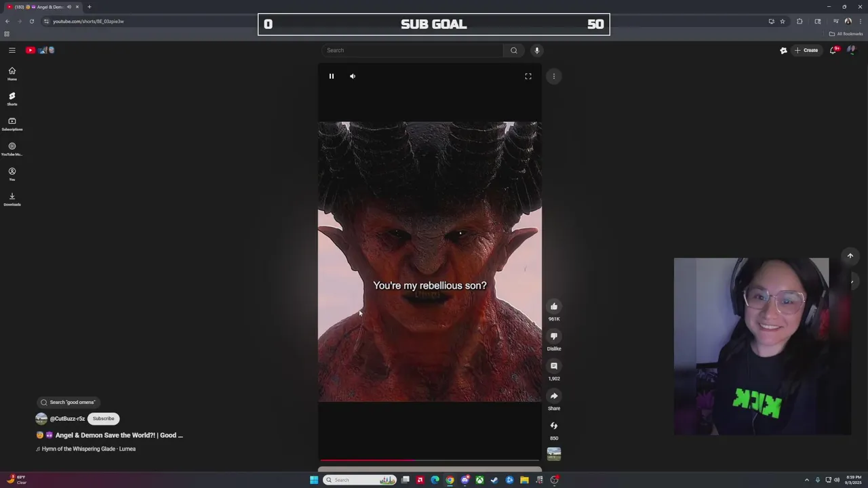The height and width of the screenshot is (488, 868).
Task: Launch Microsoft Edge from taskbar
Action: click(435, 480)
